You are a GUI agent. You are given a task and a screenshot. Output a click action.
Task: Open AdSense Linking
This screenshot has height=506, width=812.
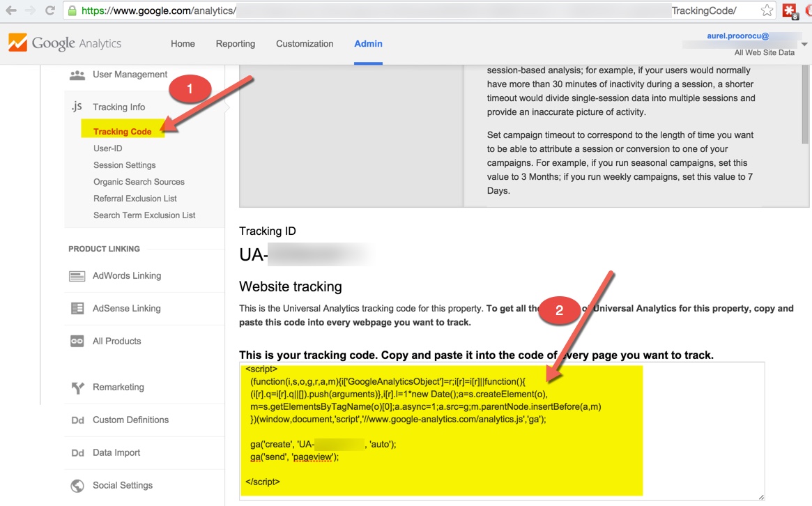(126, 308)
